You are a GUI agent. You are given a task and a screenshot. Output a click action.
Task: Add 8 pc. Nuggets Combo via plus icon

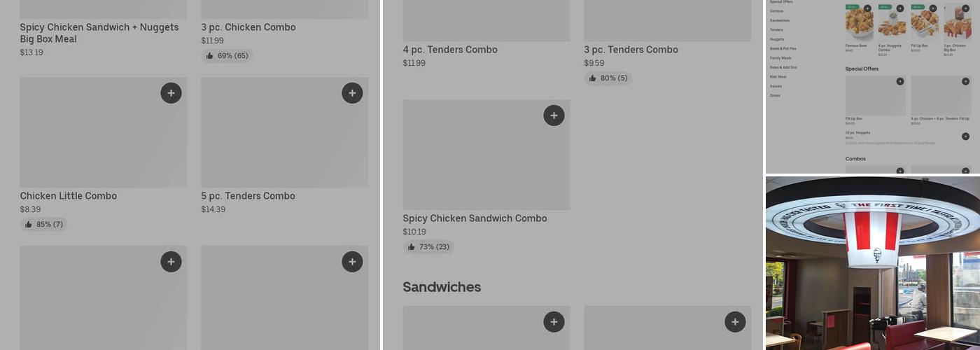point(900,8)
